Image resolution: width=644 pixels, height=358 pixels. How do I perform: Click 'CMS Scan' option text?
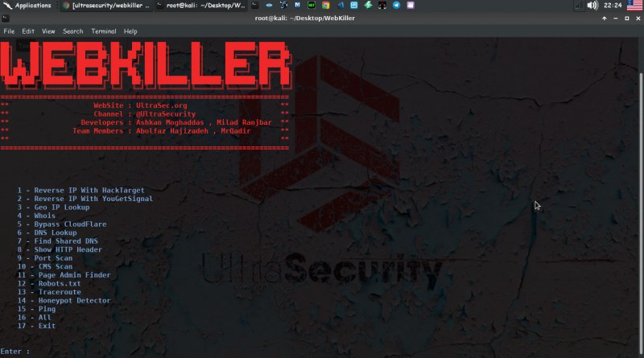click(x=55, y=267)
